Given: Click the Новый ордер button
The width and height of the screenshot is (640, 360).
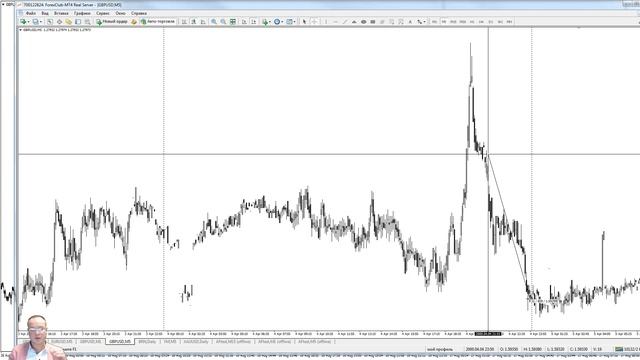Looking at the screenshot, I should [x=112, y=22].
